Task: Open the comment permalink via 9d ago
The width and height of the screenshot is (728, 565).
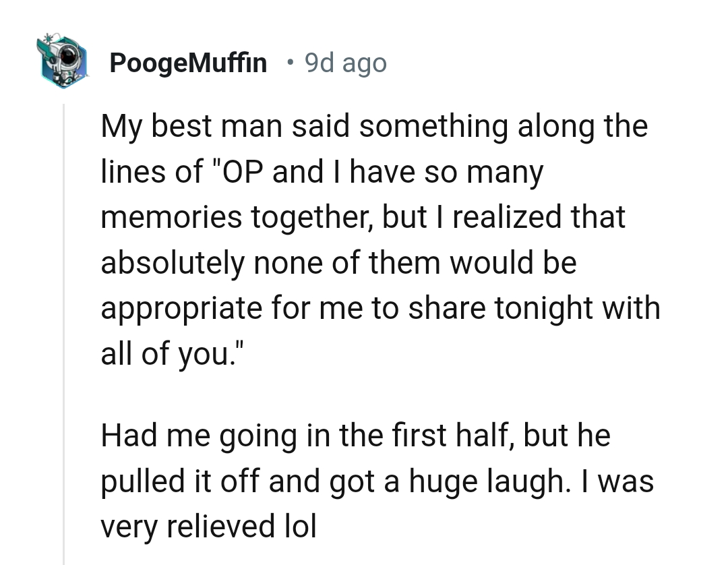Action: click(345, 63)
